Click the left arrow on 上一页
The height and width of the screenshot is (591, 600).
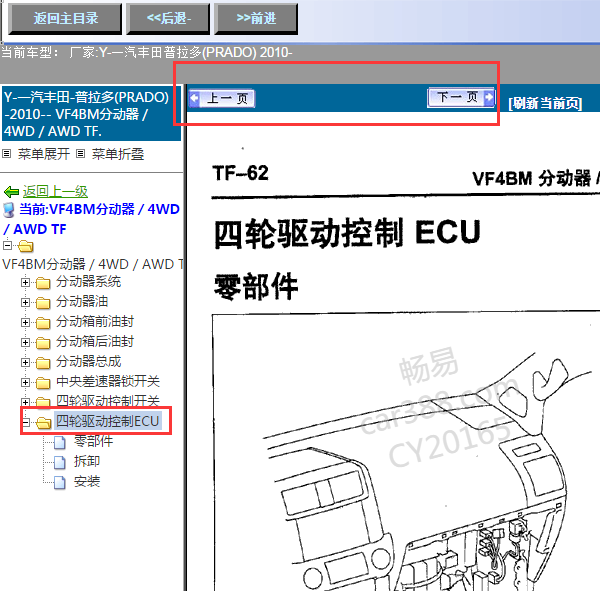click(x=194, y=98)
